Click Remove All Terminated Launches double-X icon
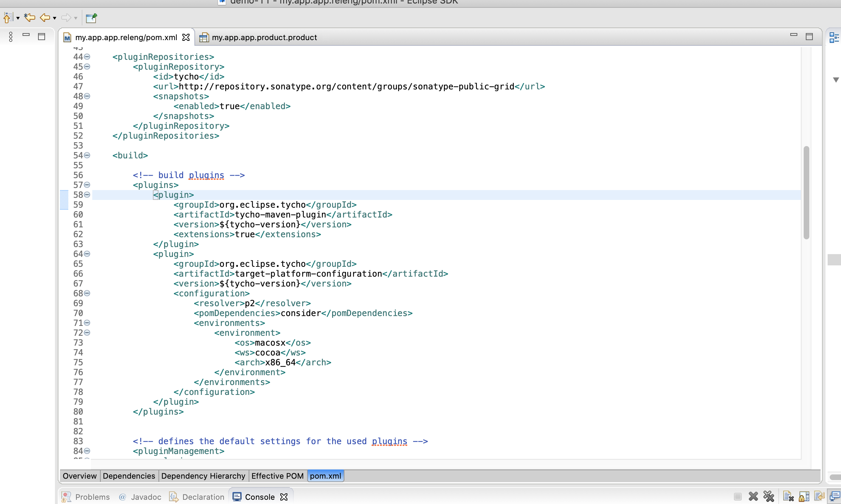This screenshot has width=841, height=504. click(769, 497)
